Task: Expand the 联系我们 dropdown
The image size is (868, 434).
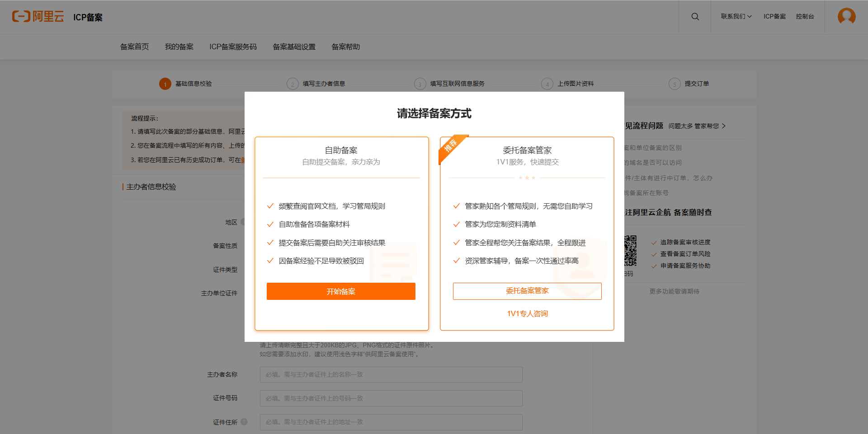Action: click(x=735, y=16)
